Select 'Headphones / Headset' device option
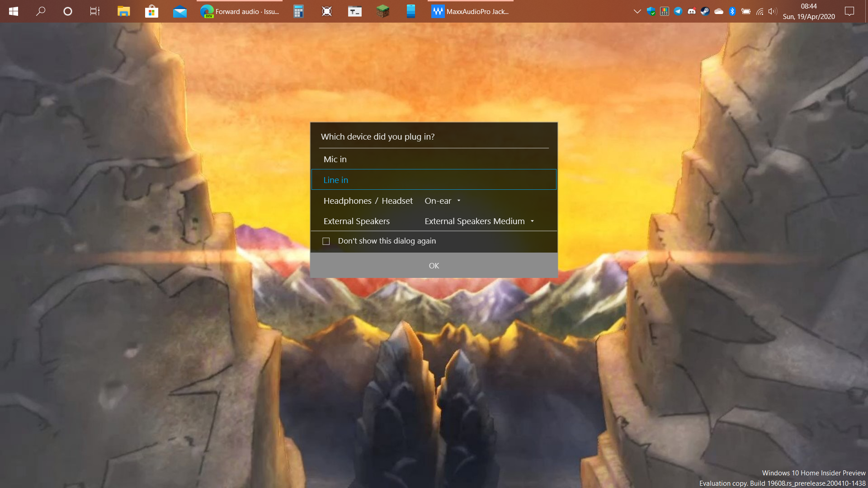The height and width of the screenshot is (488, 868). [x=368, y=201]
